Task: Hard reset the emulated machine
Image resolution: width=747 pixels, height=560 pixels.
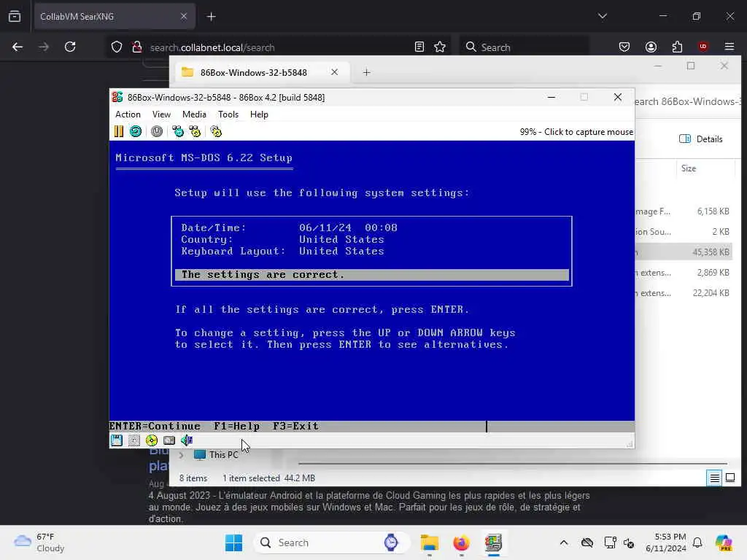Action: click(x=136, y=131)
